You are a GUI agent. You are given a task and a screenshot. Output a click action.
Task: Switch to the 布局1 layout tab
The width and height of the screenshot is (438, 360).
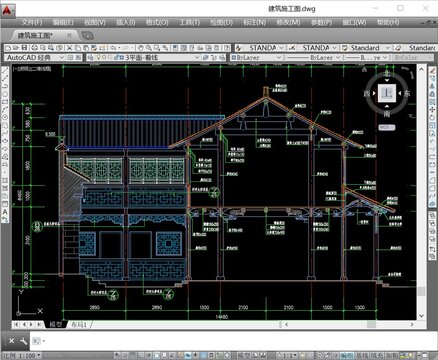click(x=79, y=324)
